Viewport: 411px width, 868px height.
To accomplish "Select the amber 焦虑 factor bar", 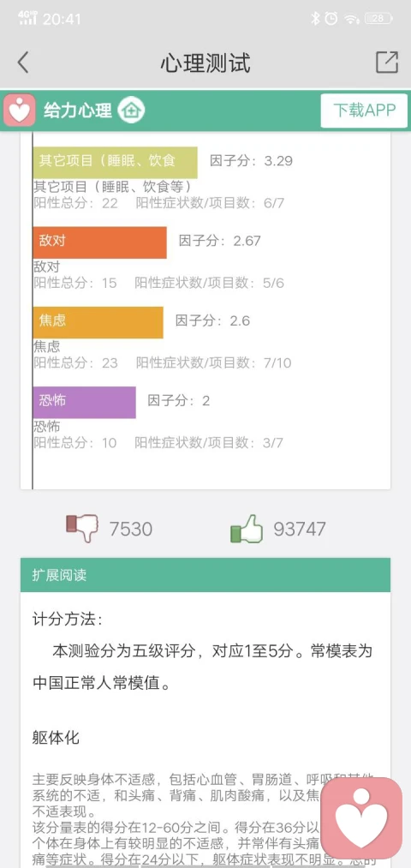I will (98, 322).
